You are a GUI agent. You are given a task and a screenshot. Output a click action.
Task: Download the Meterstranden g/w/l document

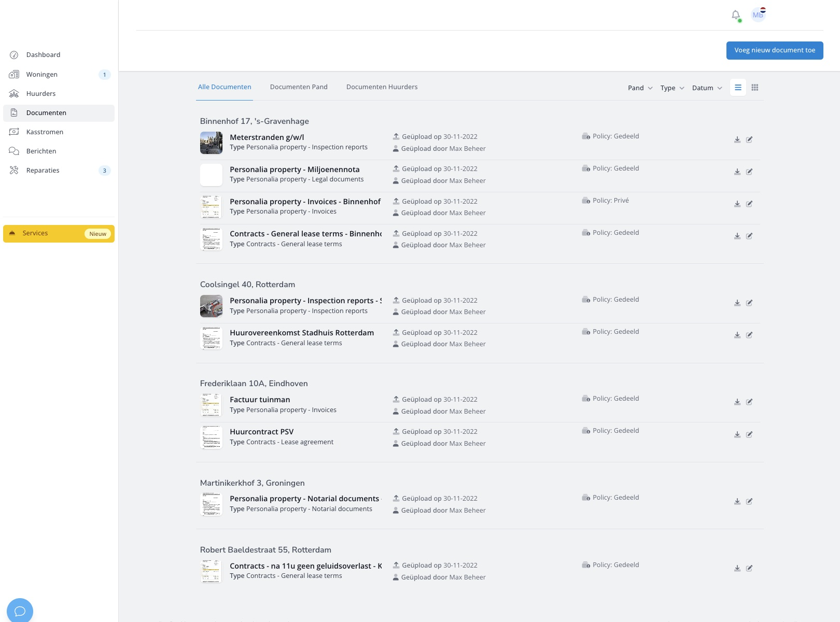point(737,140)
